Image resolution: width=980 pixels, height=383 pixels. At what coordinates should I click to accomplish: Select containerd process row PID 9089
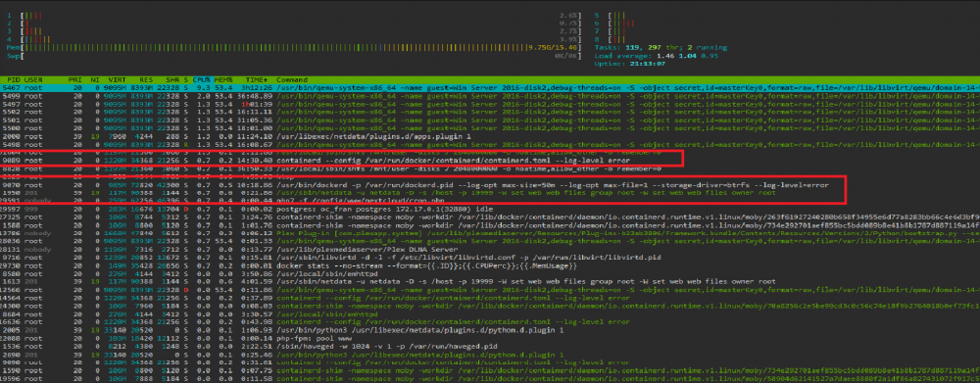(x=490, y=162)
